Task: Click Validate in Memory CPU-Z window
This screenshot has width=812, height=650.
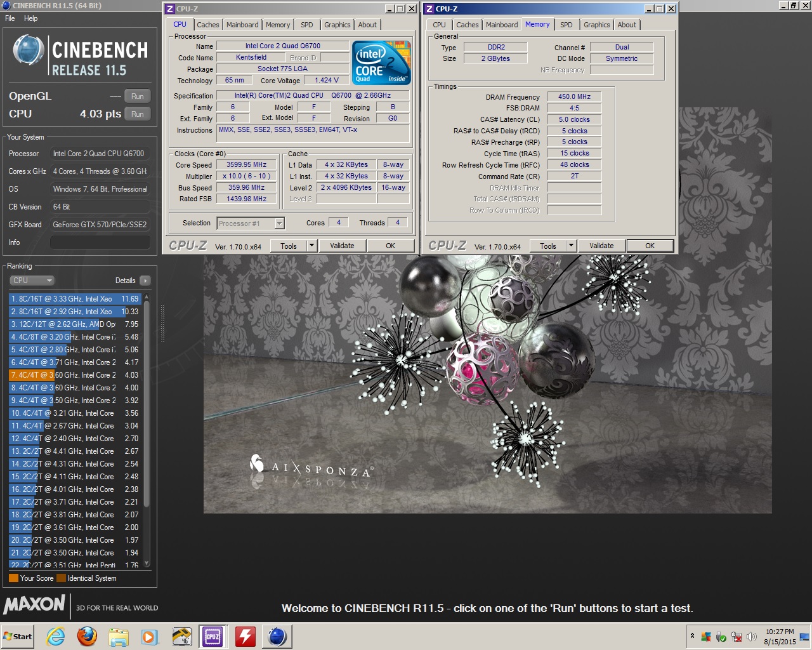Action: pyautogui.click(x=601, y=246)
